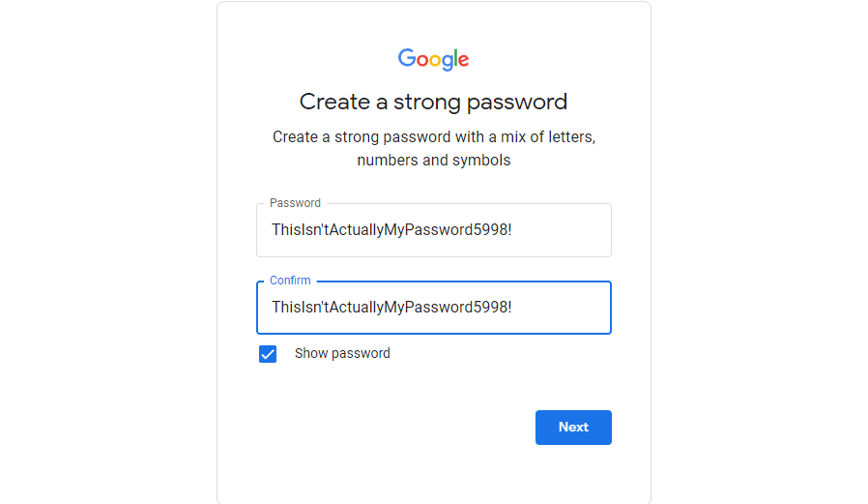Click the "Show password" label text

coord(342,354)
